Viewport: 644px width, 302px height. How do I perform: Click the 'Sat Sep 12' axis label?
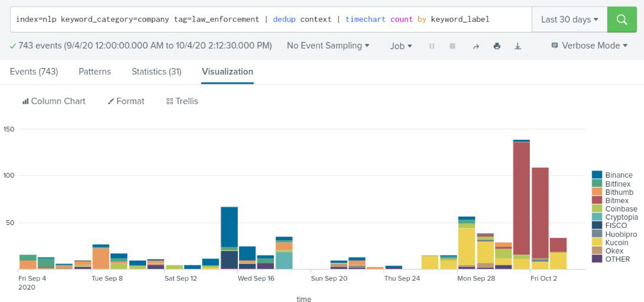(x=180, y=278)
